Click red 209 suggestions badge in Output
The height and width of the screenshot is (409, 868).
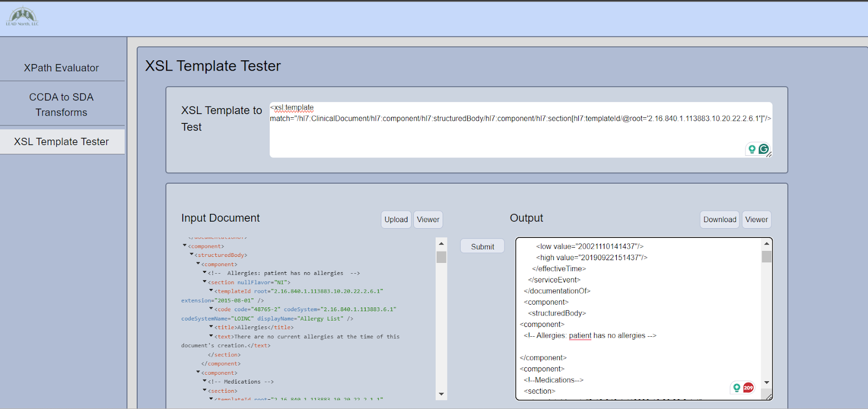[x=749, y=387]
